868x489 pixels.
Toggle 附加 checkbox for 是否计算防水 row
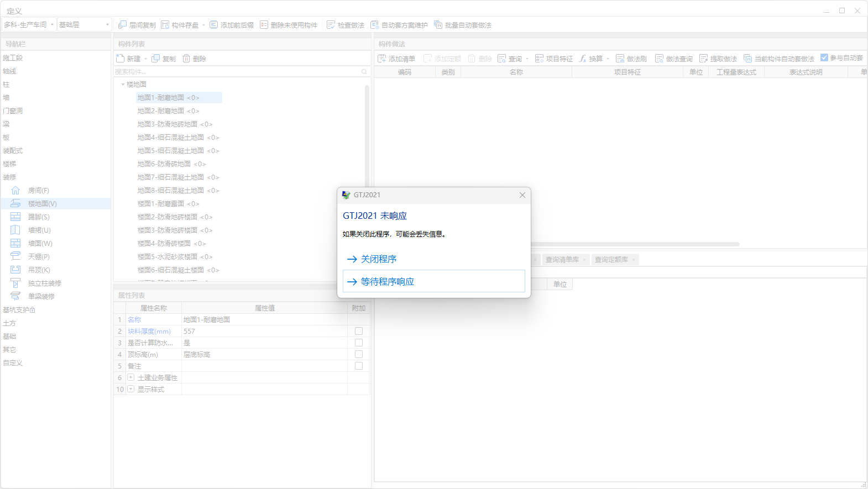coord(359,343)
